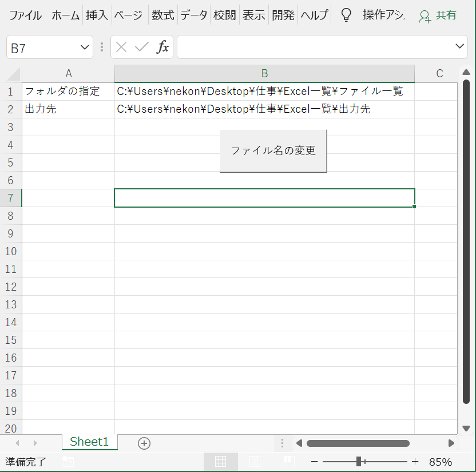Click the cancel X icon in formula bar
The width and height of the screenshot is (476, 472).
coord(121,47)
